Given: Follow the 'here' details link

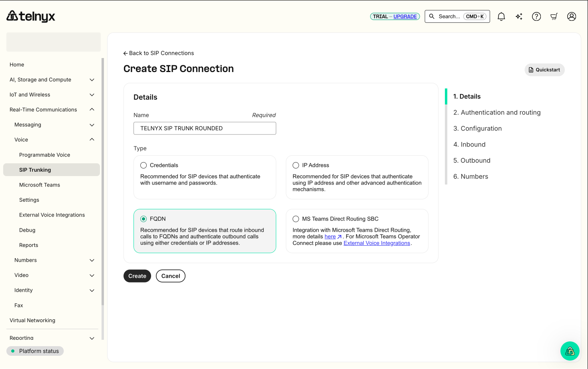Looking at the screenshot, I should pyautogui.click(x=330, y=237).
